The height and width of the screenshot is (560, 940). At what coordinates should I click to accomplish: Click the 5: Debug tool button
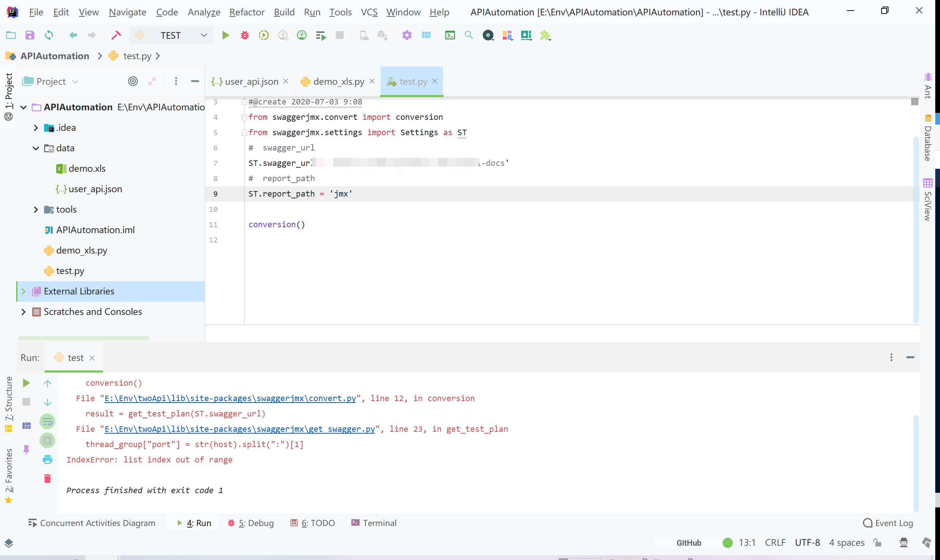click(251, 523)
